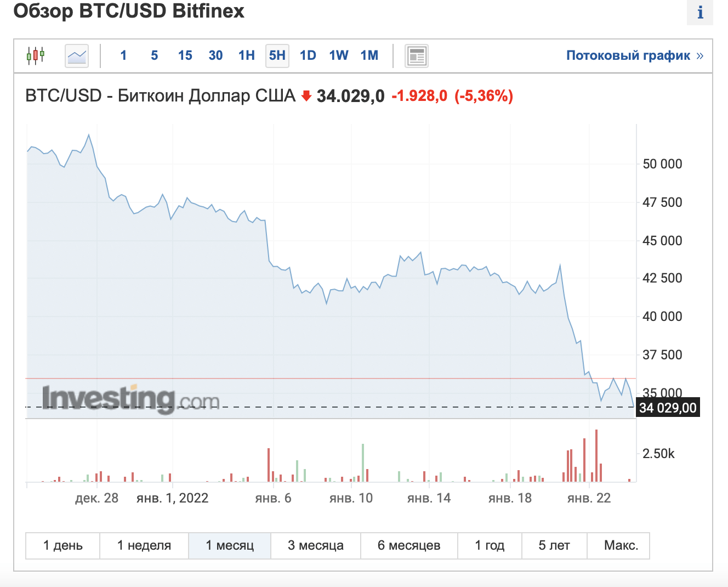The image size is (728, 587).
Task: Click the 34.029,0 price in header
Action: 351,96
